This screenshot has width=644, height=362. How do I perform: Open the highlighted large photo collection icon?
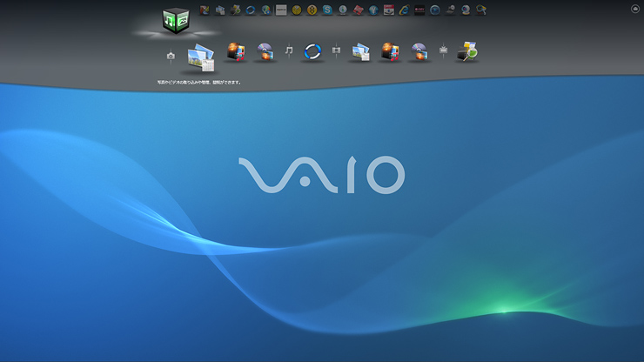[x=201, y=57]
